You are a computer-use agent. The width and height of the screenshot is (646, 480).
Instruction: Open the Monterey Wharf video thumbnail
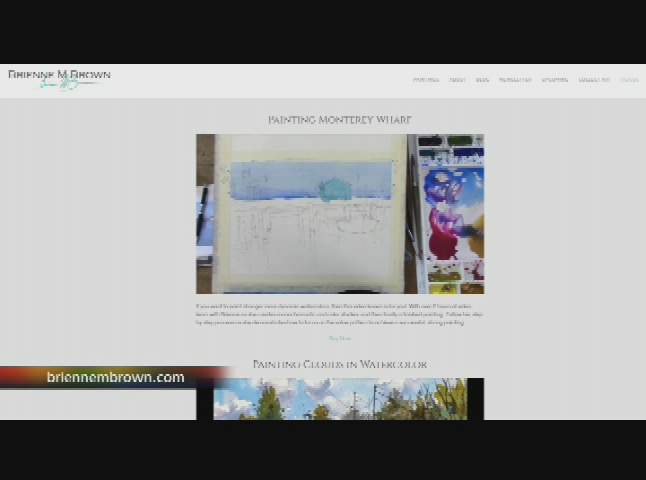tap(339, 214)
